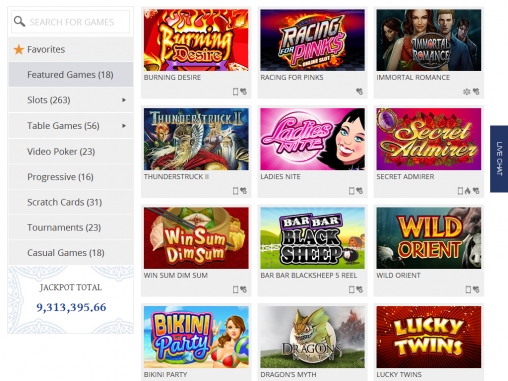Click the Favorites star icon
Image resolution: width=508 pixels, height=381 pixels.
(x=19, y=50)
